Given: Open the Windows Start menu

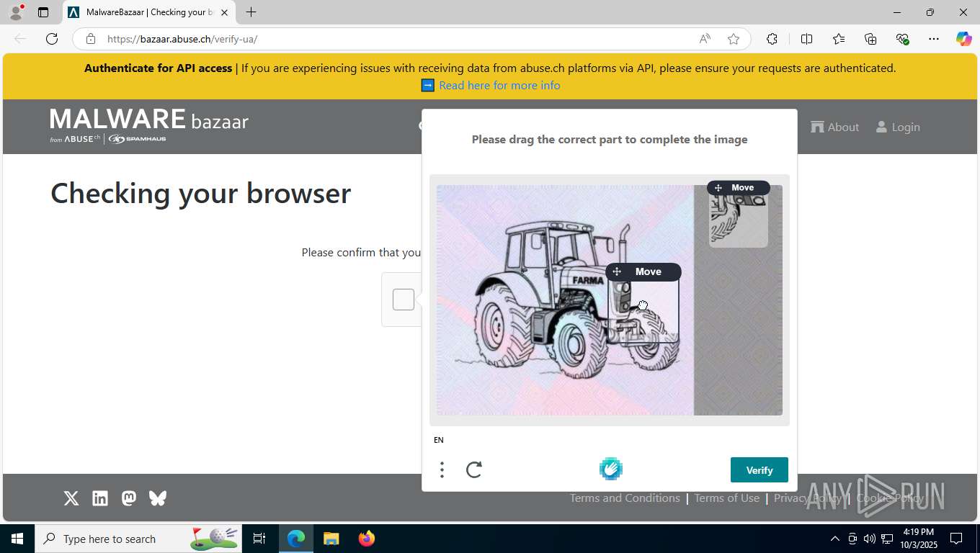Looking at the screenshot, I should (17, 539).
